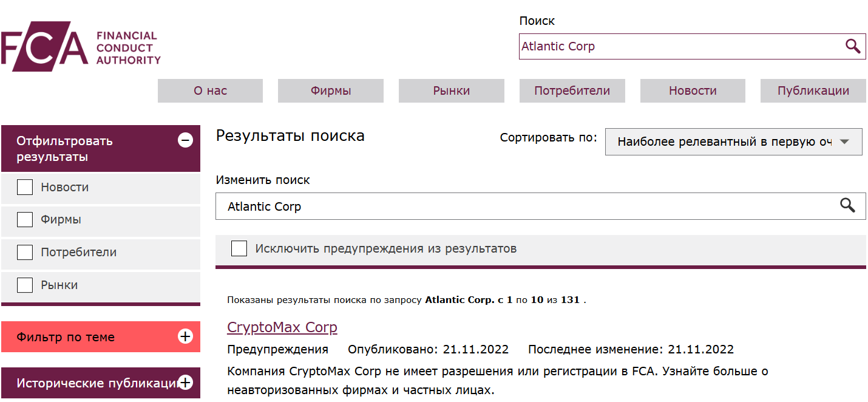Open the Новости navigation tab
The height and width of the screenshot is (402, 868).
tap(692, 90)
